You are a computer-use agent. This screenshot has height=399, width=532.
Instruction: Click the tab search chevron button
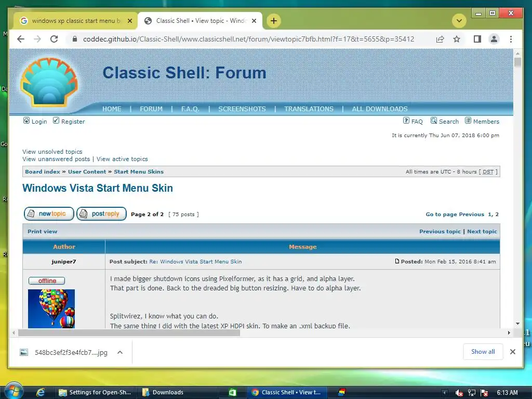459,21
